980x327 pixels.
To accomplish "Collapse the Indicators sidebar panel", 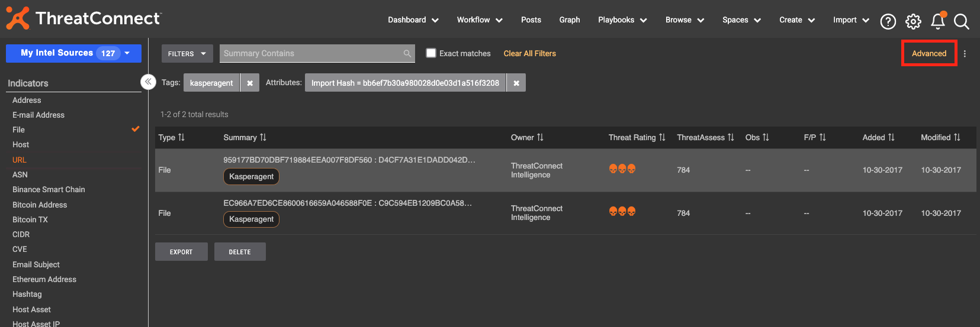I will click(x=148, y=82).
